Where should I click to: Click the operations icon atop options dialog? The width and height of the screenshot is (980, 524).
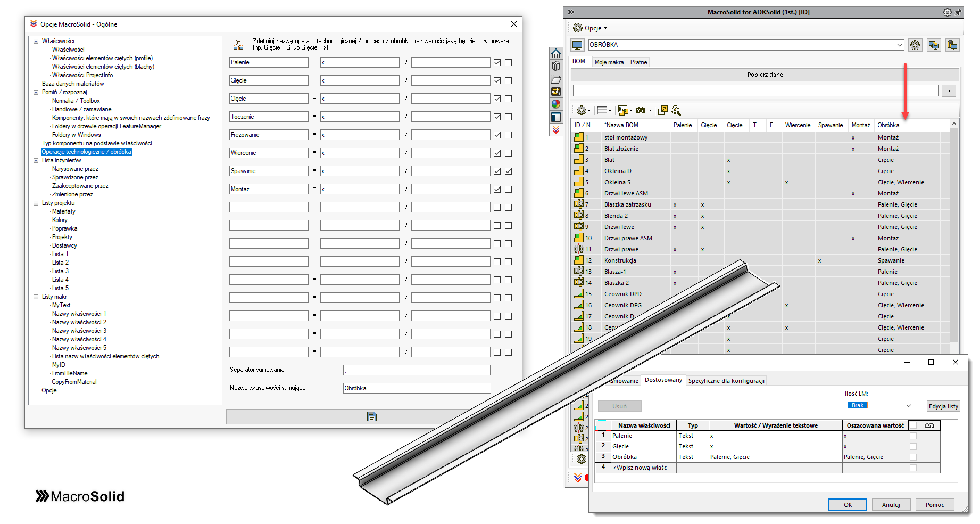coord(239,44)
